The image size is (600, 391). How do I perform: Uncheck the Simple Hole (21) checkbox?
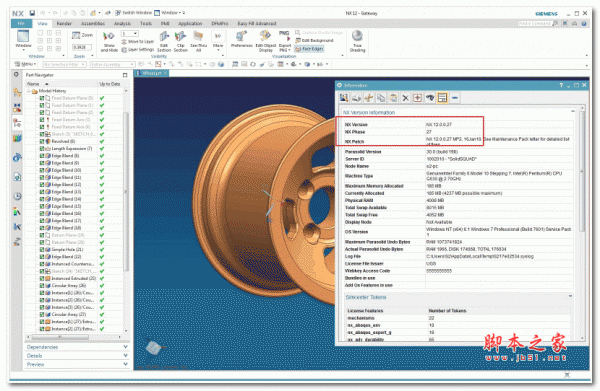(x=42, y=249)
